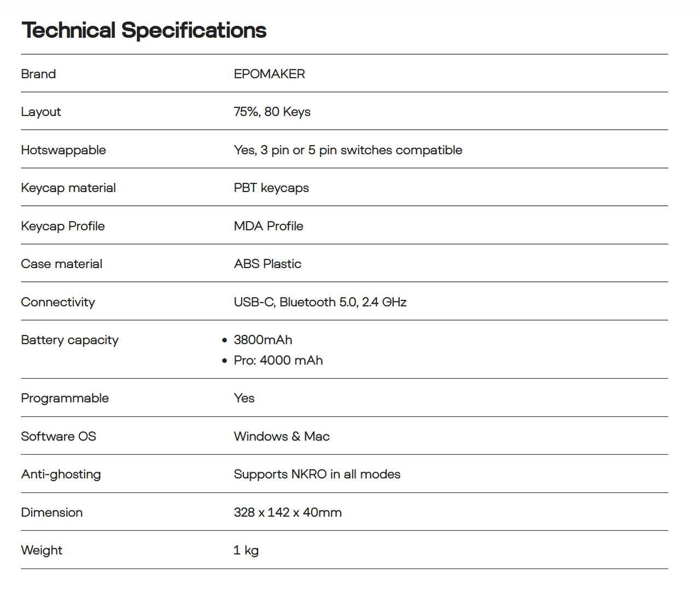Select the 3 pin or 5 pin switches text

(348, 150)
